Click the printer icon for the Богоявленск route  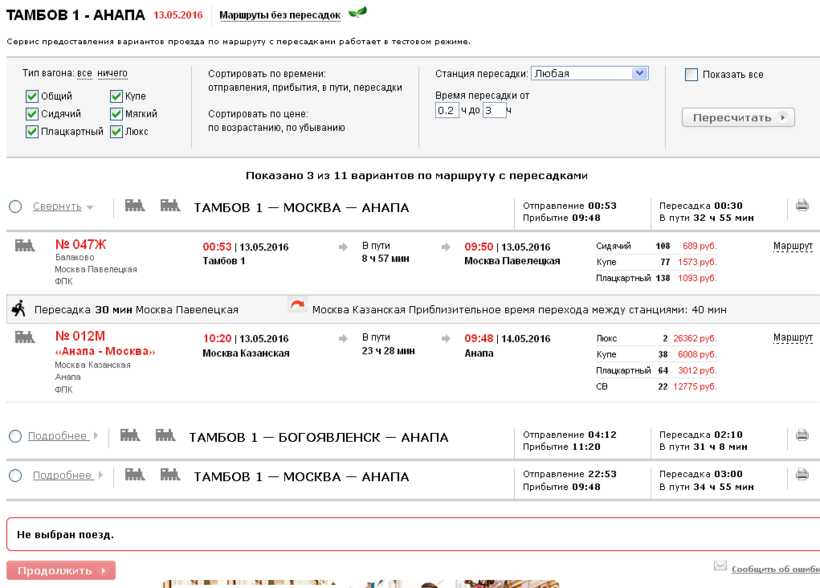802,436
